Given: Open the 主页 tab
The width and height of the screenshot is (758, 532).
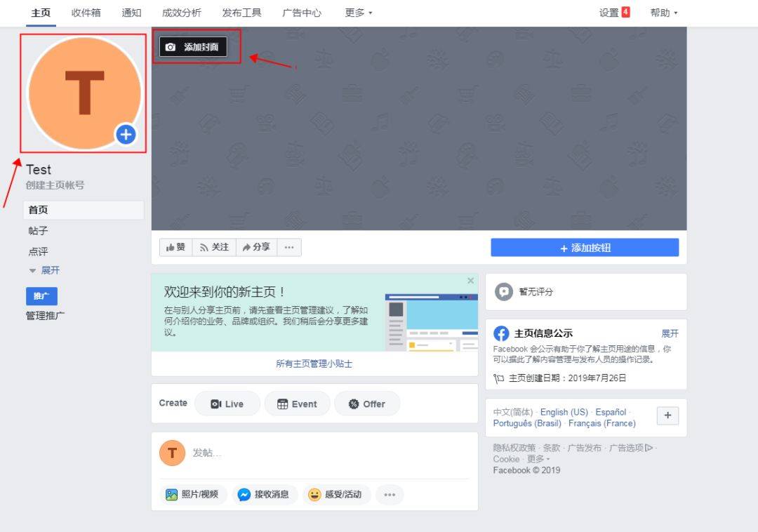Looking at the screenshot, I should 41,13.
